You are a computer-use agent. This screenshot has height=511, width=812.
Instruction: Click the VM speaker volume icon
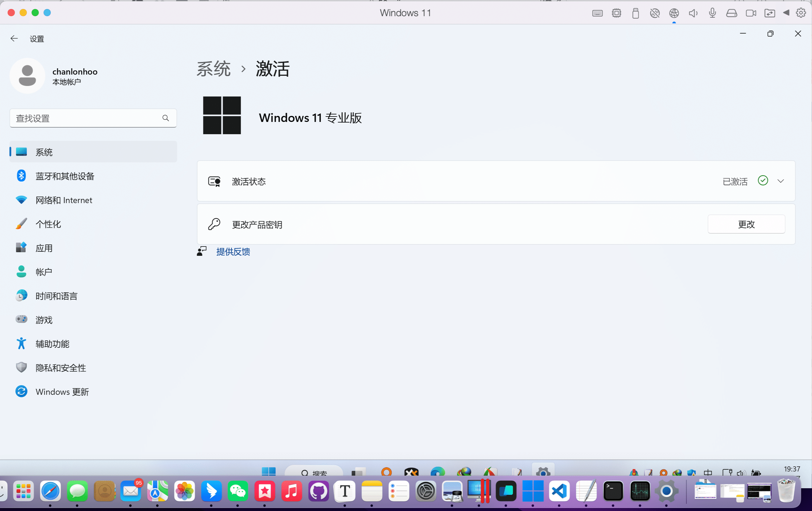click(x=693, y=13)
